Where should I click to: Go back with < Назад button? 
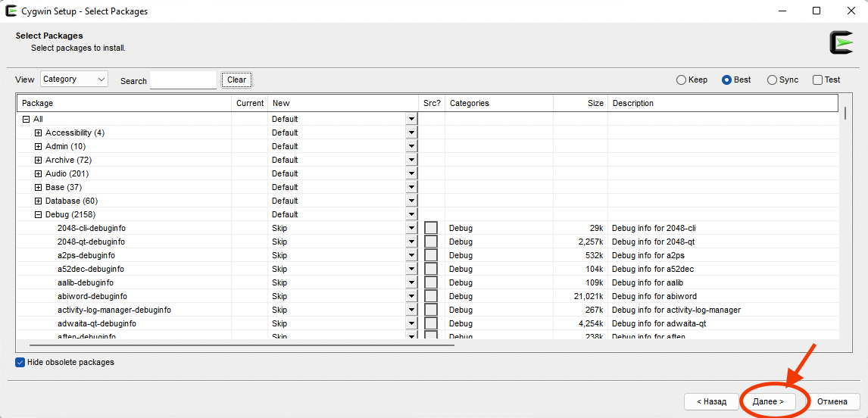[x=709, y=401]
